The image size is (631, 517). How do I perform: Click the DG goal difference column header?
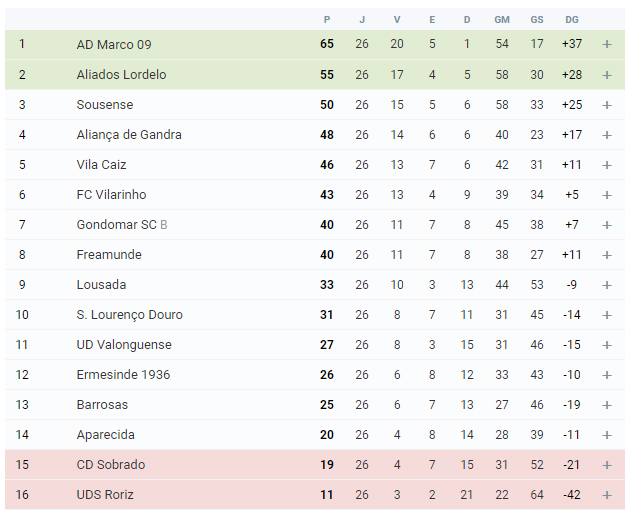(571, 20)
